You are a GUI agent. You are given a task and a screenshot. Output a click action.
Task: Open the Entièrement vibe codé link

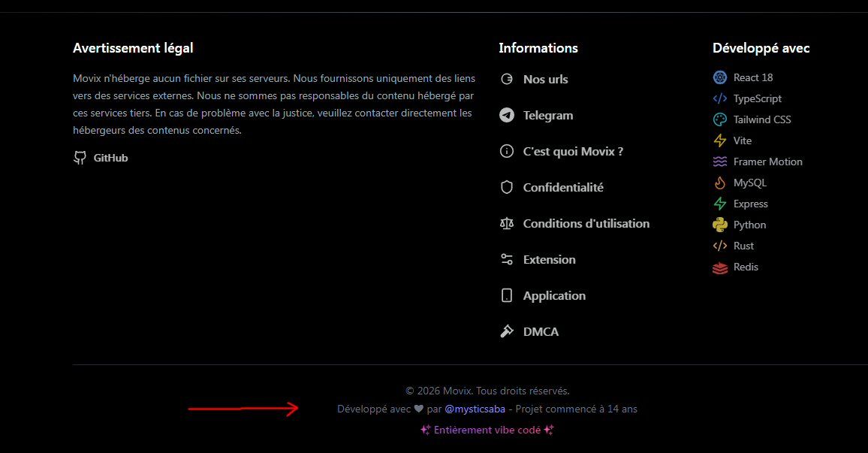tap(487, 430)
